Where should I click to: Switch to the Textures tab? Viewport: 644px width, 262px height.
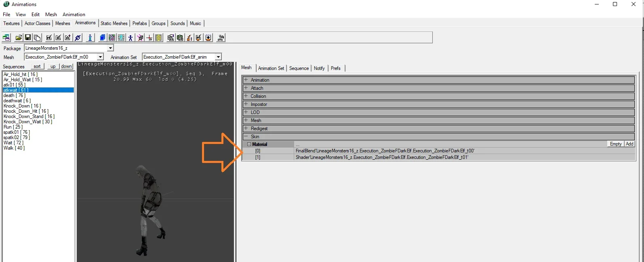click(x=11, y=23)
